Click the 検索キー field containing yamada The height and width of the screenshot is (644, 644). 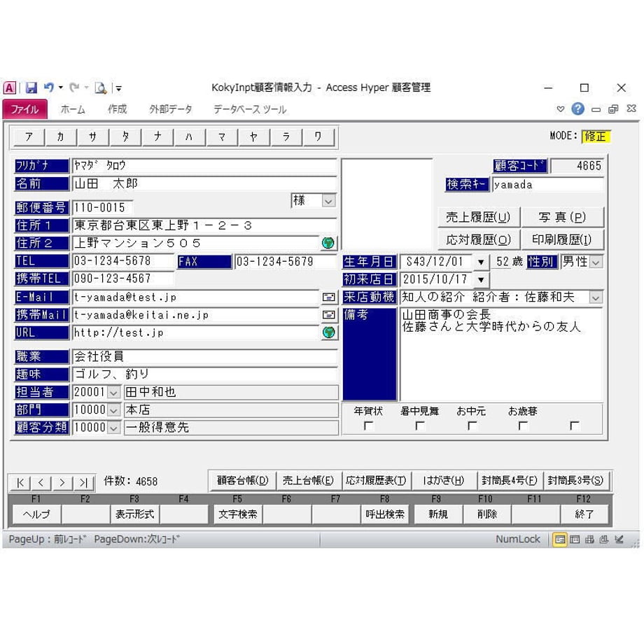click(548, 185)
